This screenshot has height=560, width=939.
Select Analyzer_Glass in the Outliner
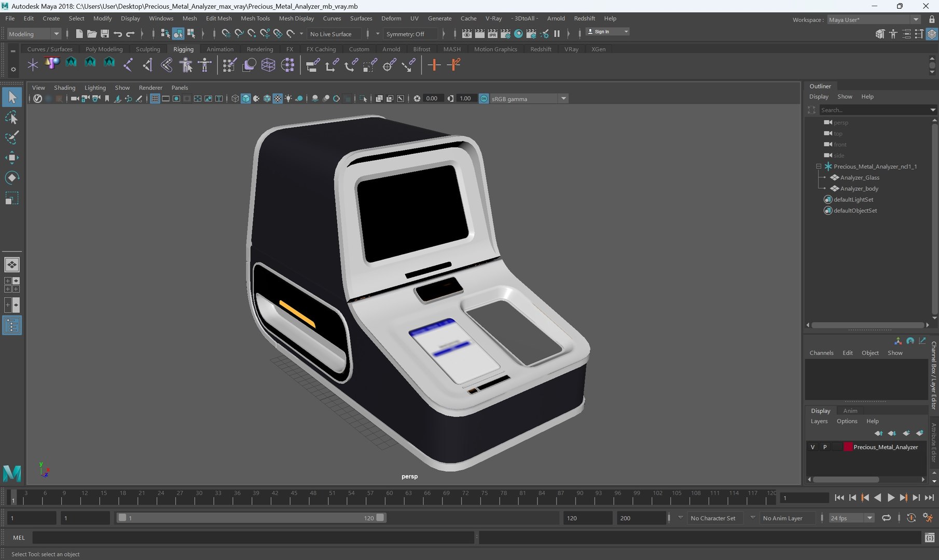point(860,177)
